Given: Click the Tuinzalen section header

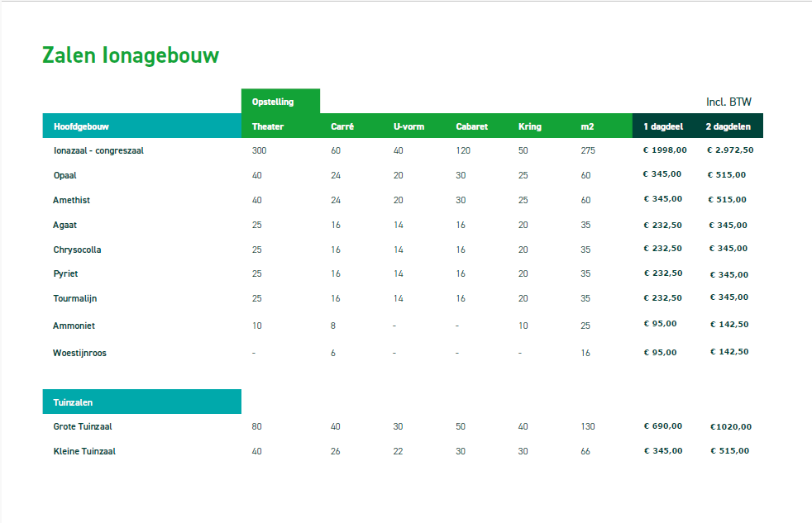Looking at the screenshot, I should tap(73, 402).
